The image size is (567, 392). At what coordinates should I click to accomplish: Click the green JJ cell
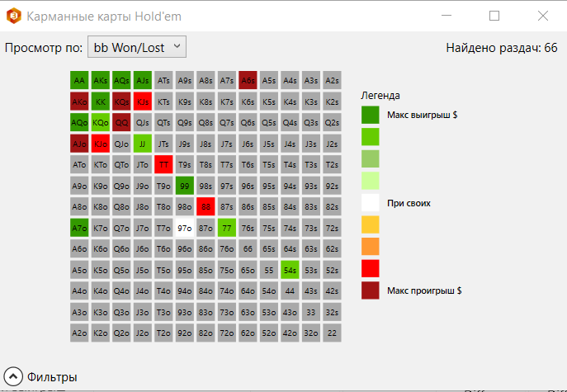143,144
